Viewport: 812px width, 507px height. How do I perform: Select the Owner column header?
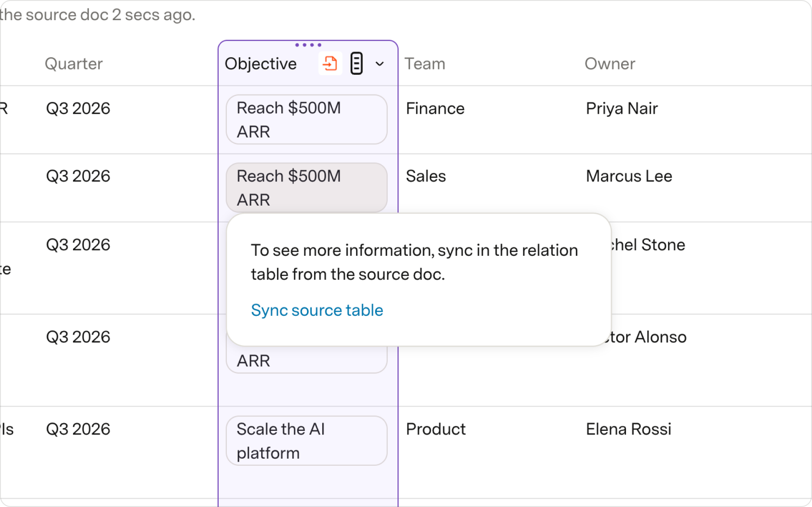pyautogui.click(x=609, y=64)
